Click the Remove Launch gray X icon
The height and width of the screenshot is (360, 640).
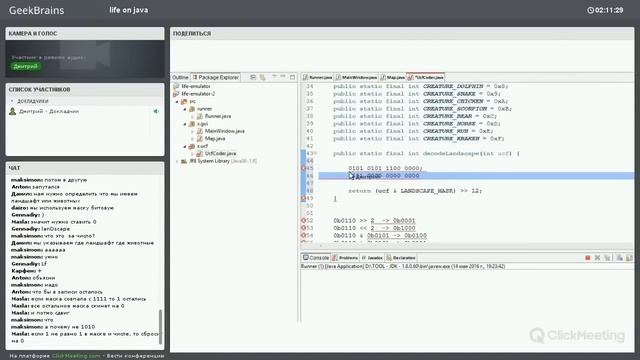(x=598, y=258)
